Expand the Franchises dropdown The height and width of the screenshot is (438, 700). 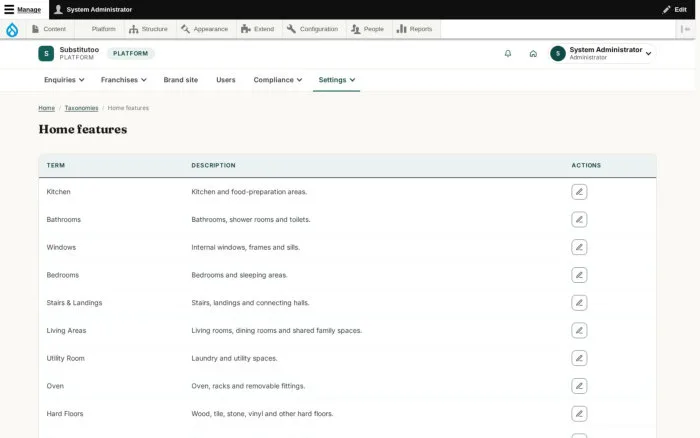(x=124, y=80)
